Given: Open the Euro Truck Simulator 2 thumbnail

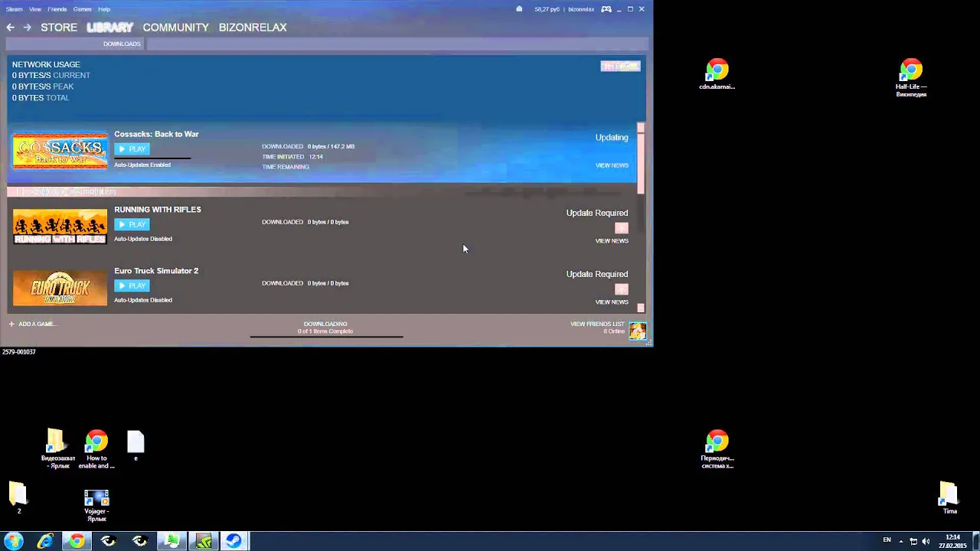Looking at the screenshot, I should tap(60, 288).
